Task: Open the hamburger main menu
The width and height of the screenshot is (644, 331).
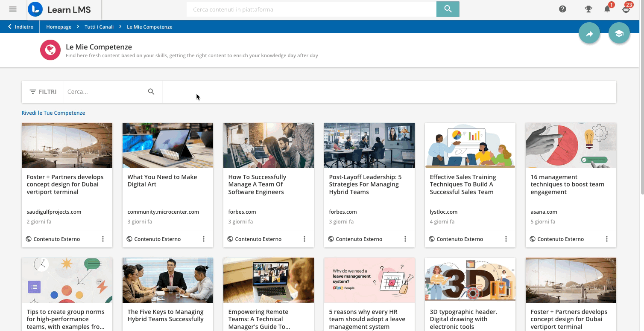Action: point(13,9)
